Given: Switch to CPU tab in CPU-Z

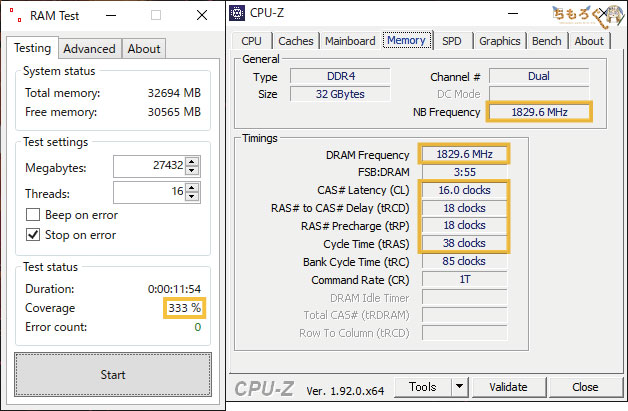Looking at the screenshot, I should tap(252, 41).
